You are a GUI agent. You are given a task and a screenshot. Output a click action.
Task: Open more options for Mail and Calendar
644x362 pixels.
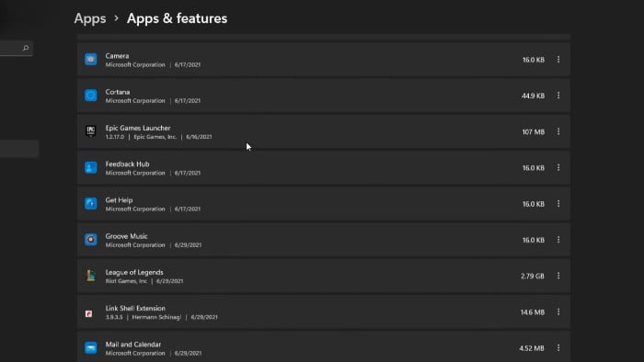558,347
